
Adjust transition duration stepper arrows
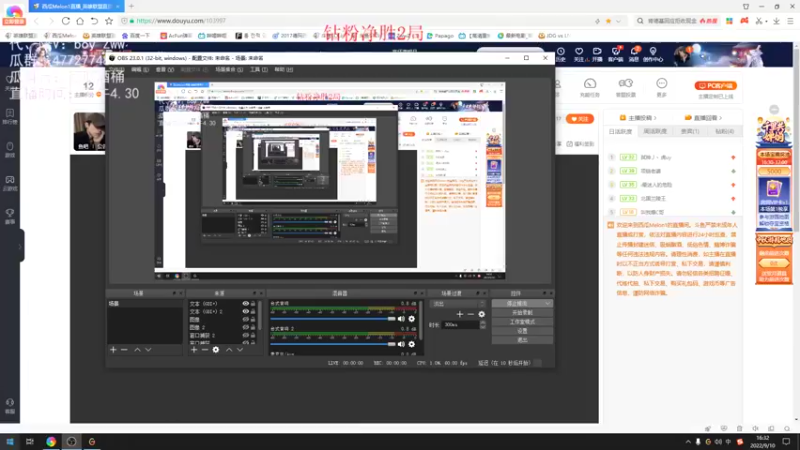[483, 324]
